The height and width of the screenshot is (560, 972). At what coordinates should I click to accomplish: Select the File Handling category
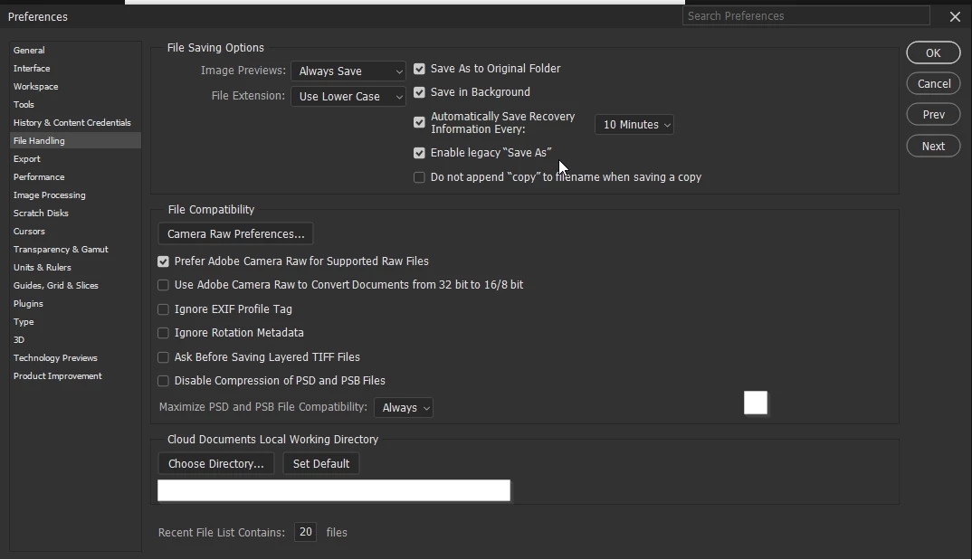point(76,140)
